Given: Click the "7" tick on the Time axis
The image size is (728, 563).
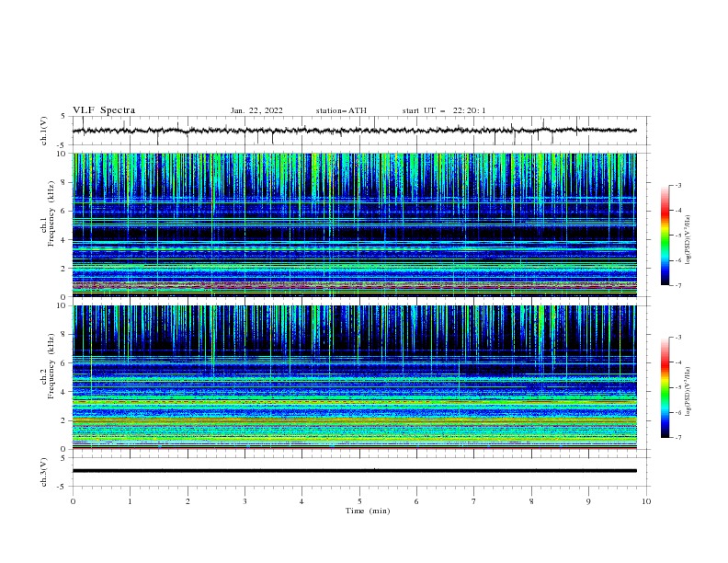Looking at the screenshot, I should point(474,501).
